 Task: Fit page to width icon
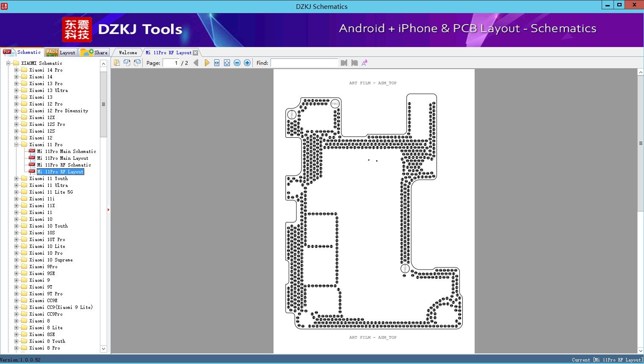tap(217, 63)
